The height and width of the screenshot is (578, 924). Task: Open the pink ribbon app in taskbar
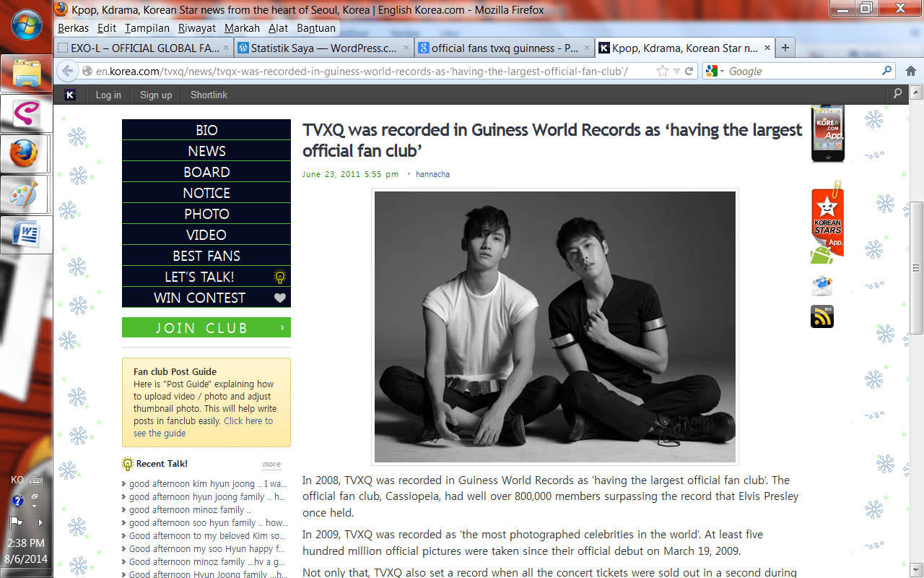tap(27, 113)
